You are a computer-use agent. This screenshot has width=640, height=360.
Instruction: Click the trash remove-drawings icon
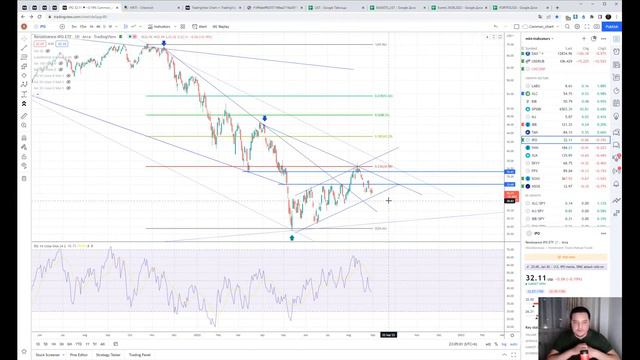click(24, 178)
